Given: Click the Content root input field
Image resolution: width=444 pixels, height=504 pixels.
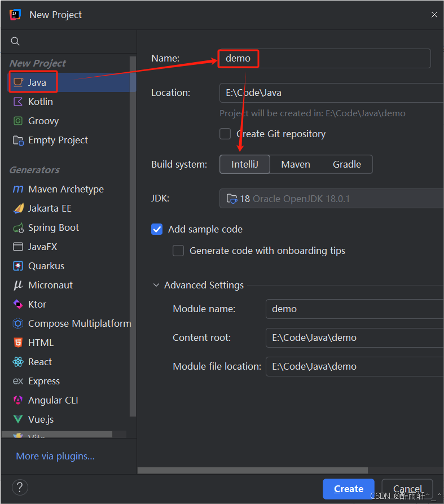Looking at the screenshot, I should point(355,338).
